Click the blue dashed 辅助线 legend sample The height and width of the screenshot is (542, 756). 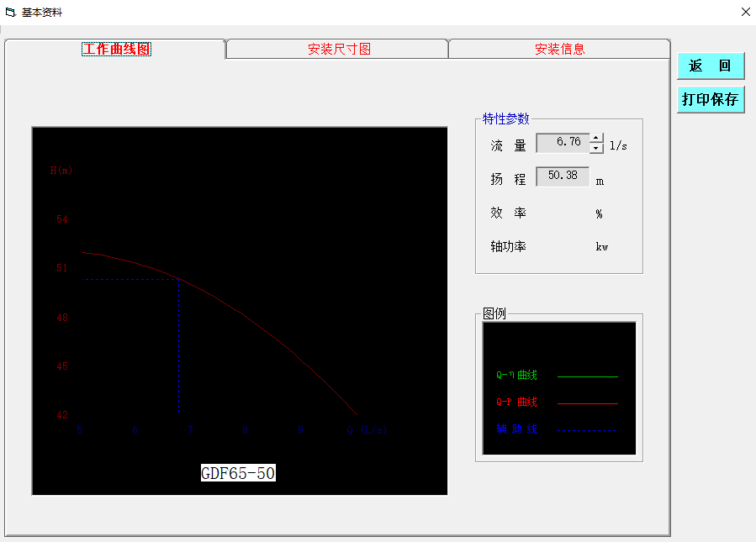[x=587, y=431]
